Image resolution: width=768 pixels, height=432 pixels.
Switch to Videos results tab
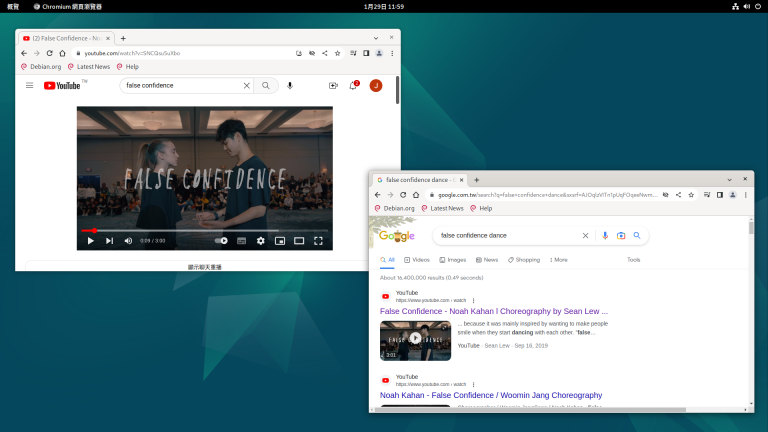417,260
